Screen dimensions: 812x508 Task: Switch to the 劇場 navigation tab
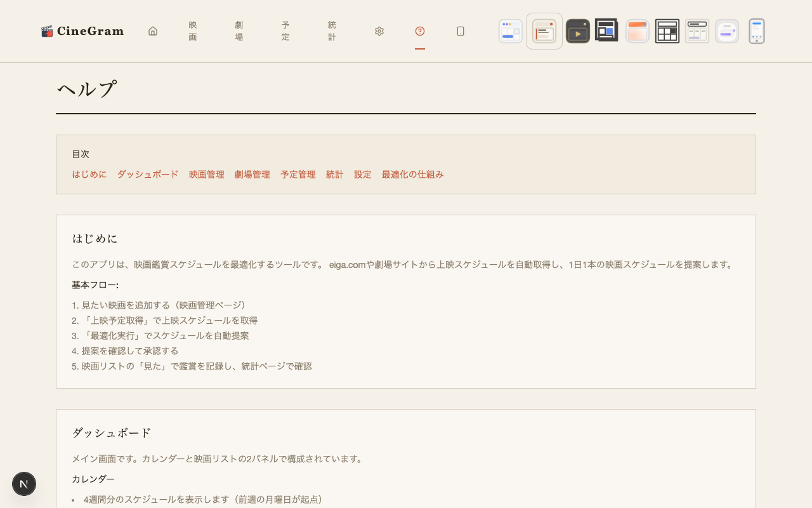(239, 31)
